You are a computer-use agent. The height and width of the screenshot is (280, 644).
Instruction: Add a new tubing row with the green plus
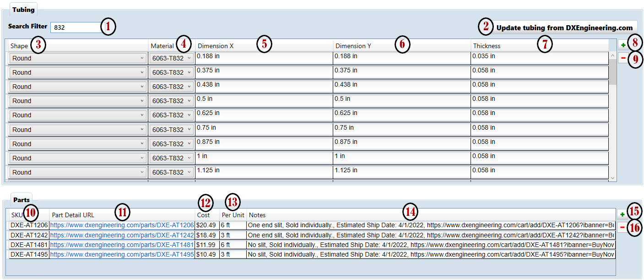[623, 45]
